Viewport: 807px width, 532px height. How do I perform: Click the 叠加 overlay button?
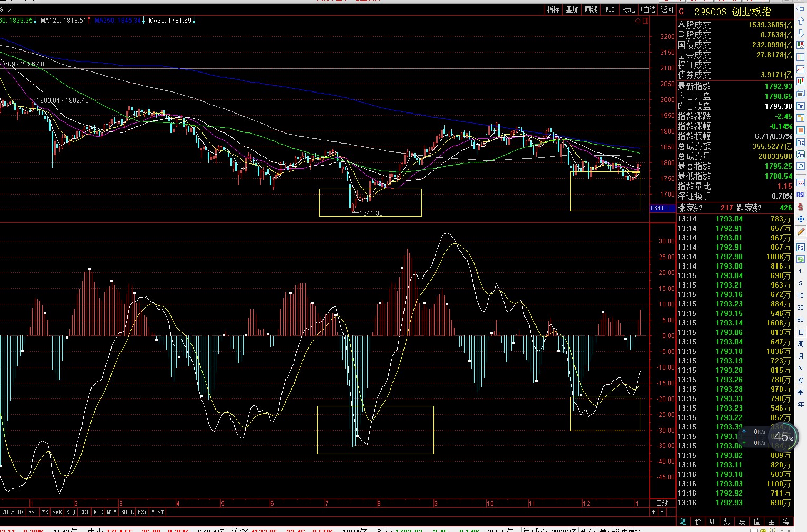pos(572,9)
